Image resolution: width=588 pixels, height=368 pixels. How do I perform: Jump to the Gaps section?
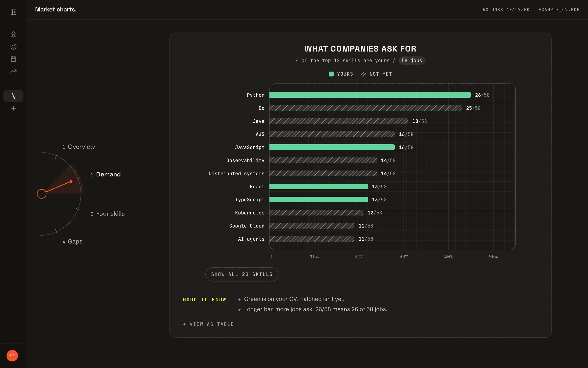point(72,241)
